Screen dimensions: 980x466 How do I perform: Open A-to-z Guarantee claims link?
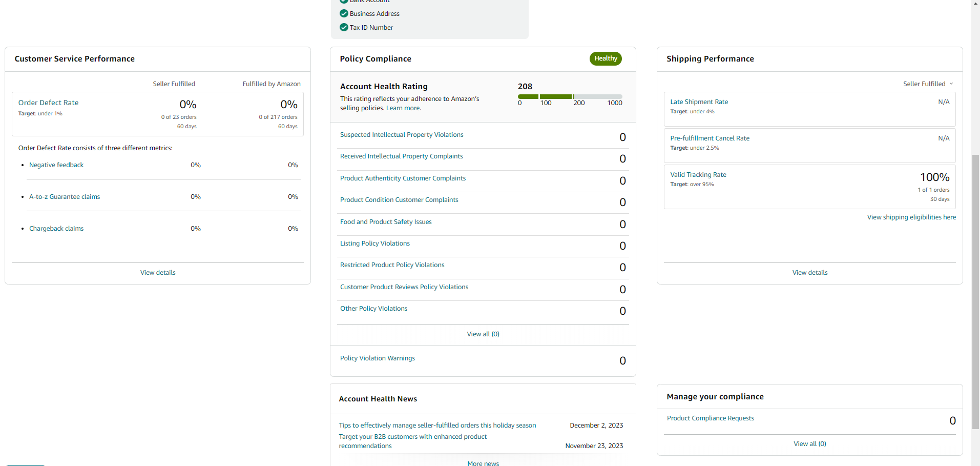tap(65, 196)
